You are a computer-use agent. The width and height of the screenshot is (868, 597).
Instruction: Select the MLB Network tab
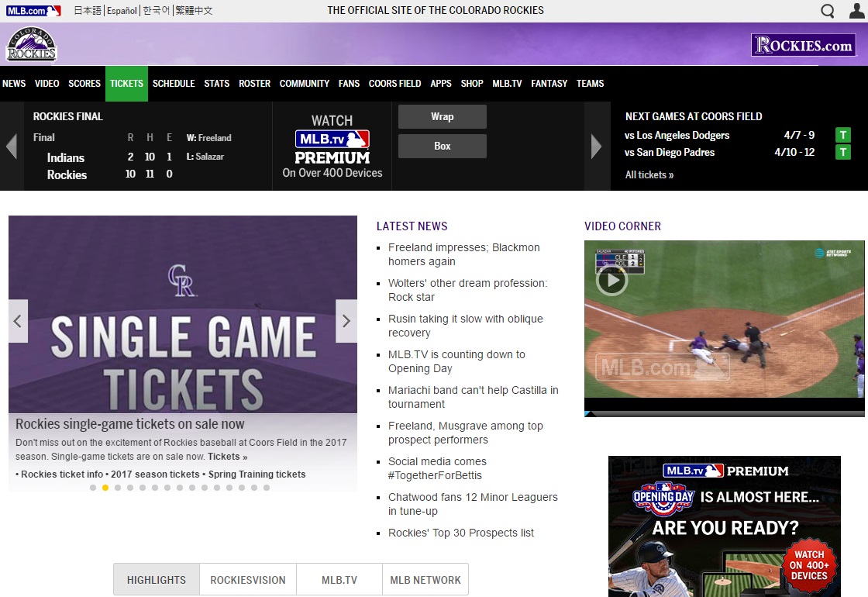425,580
